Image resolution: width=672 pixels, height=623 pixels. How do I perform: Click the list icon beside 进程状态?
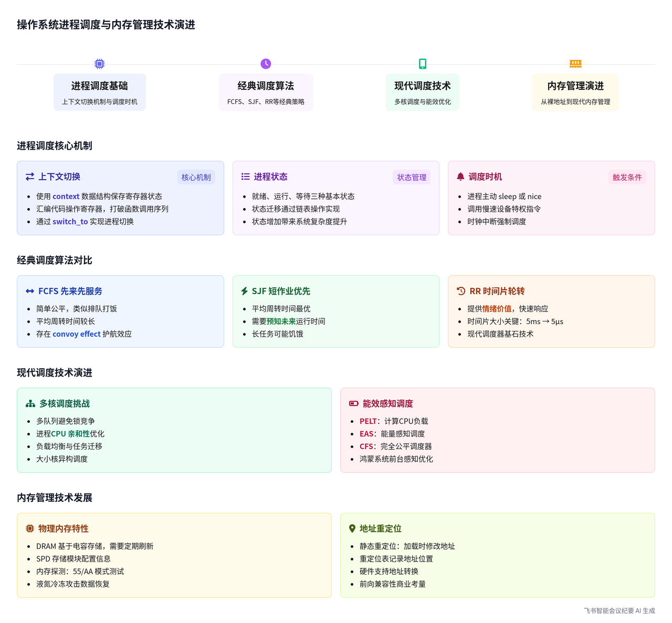click(245, 177)
